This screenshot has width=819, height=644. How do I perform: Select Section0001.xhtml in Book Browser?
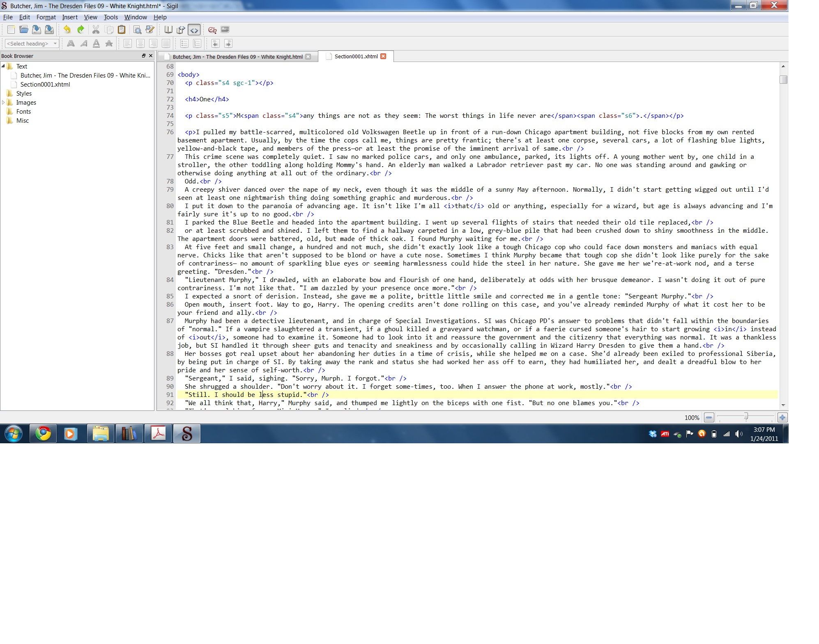(x=45, y=85)
